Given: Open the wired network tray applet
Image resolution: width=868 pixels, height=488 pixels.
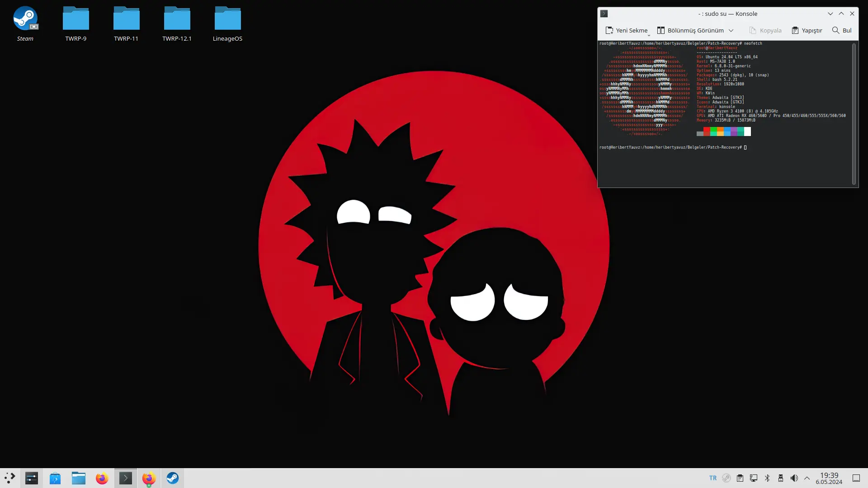Looking at the screenshot, I should pos(754,478).
